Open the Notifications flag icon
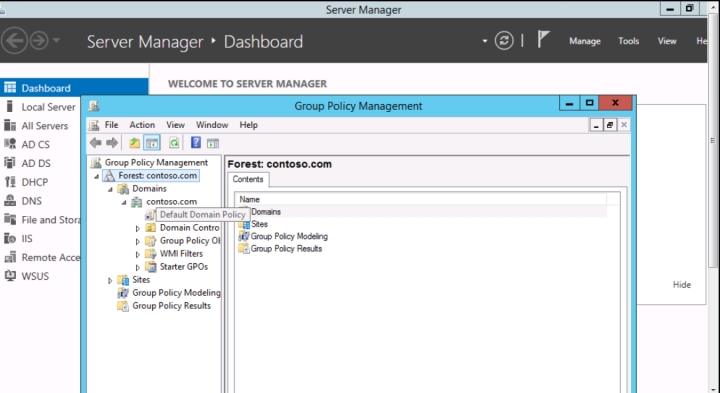Screen dimensions: 720x393 (543, 40)
